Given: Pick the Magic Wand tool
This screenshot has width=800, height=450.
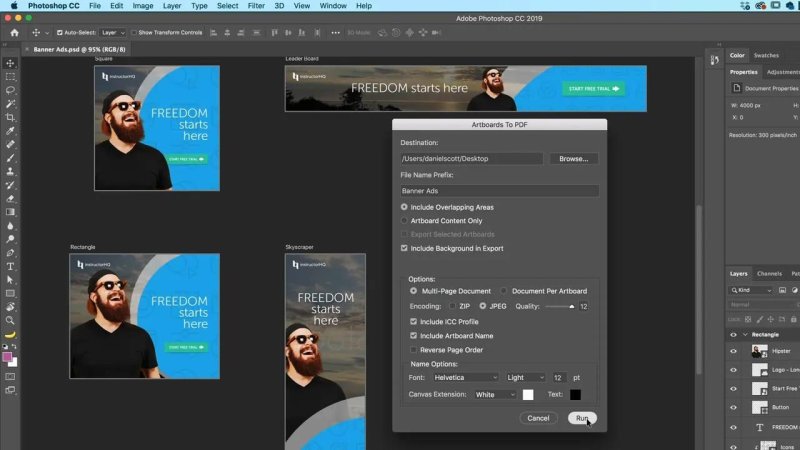Looking at the screenshot, I should 10,104.
